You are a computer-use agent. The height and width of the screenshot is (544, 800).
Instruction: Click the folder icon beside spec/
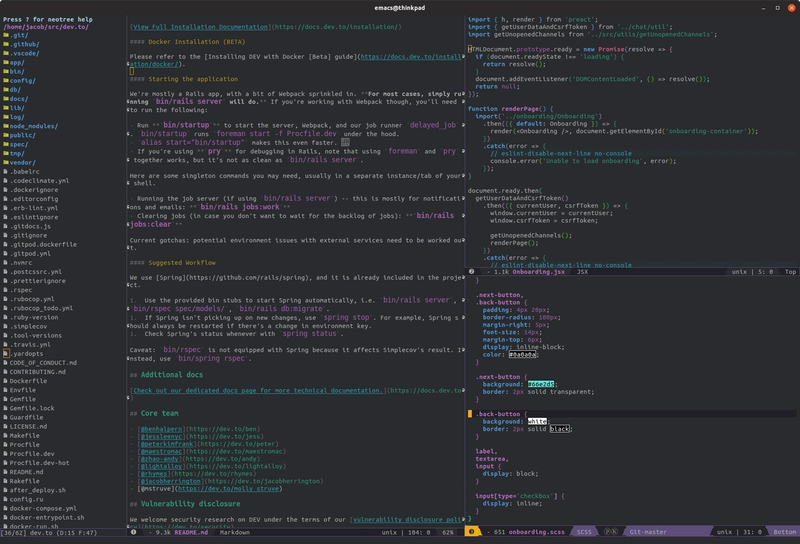pyautogui.click(x=6, y=144)
